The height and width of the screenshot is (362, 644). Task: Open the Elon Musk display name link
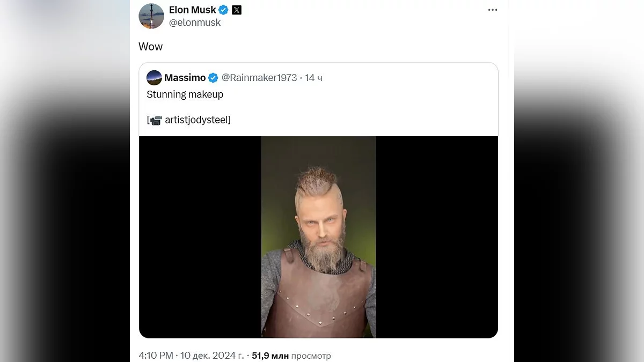pyautogui.click(x=192, y=10)
